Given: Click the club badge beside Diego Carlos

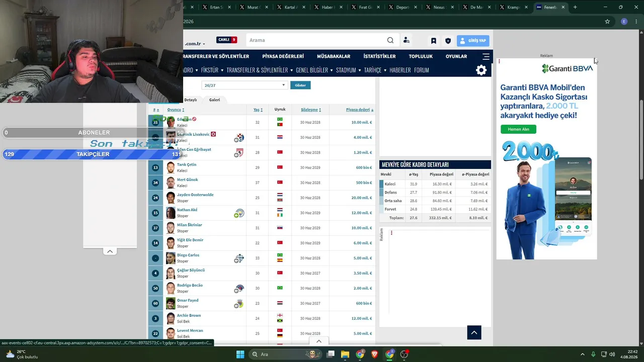Looking at the screenshot, I should [x=239, y=258].
